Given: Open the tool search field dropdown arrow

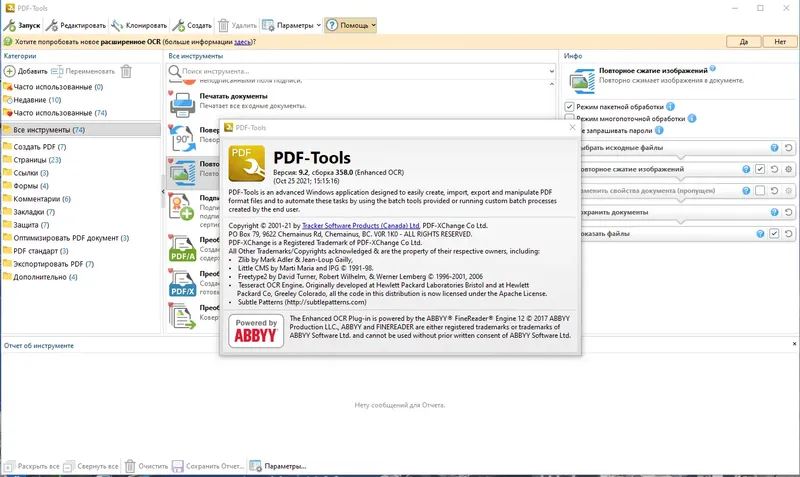Looking at the screenshot, I should (x=552, y=71).
